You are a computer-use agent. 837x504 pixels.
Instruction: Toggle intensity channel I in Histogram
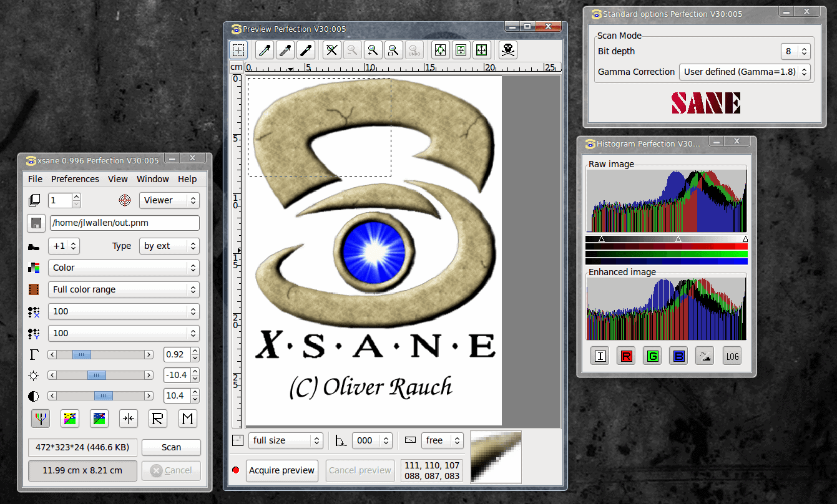pyautogui.click(x=600, y=356)
